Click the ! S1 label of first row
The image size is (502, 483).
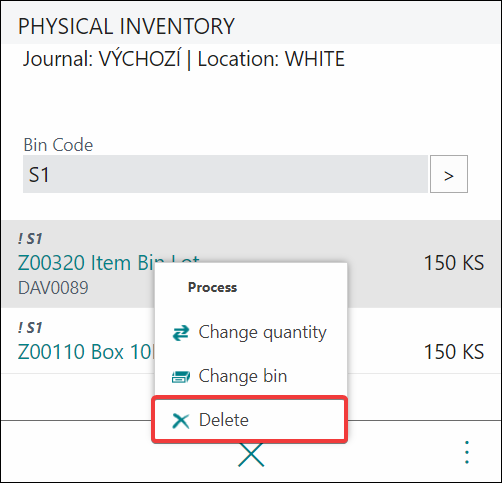[30, 239]
